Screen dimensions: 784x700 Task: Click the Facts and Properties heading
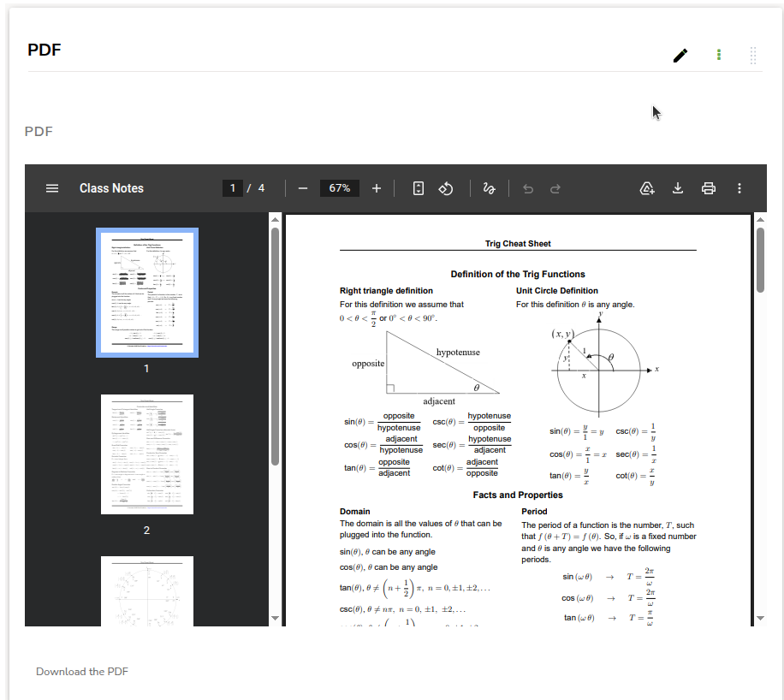point(518,495)
